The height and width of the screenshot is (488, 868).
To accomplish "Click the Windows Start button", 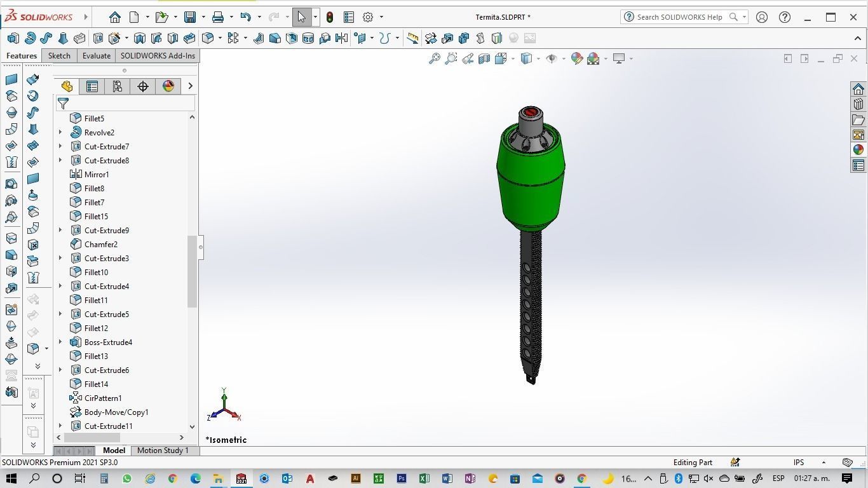I will 11,478.
